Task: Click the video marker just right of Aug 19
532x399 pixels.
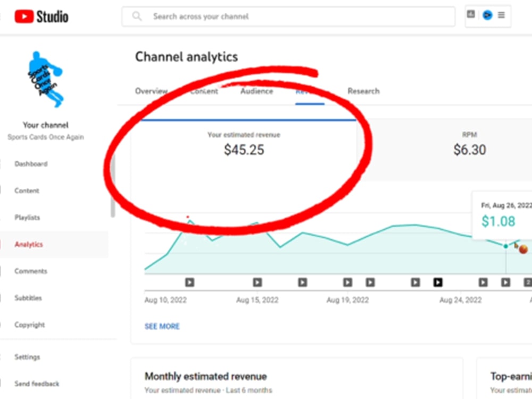Action: (x=370, y=282)
